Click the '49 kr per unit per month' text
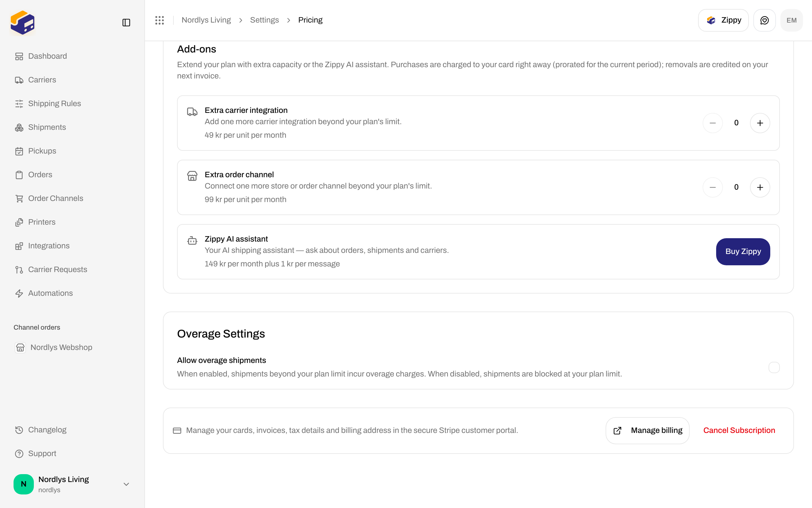The height and width of the screenshot is (508, 812). tap(245, 135)
